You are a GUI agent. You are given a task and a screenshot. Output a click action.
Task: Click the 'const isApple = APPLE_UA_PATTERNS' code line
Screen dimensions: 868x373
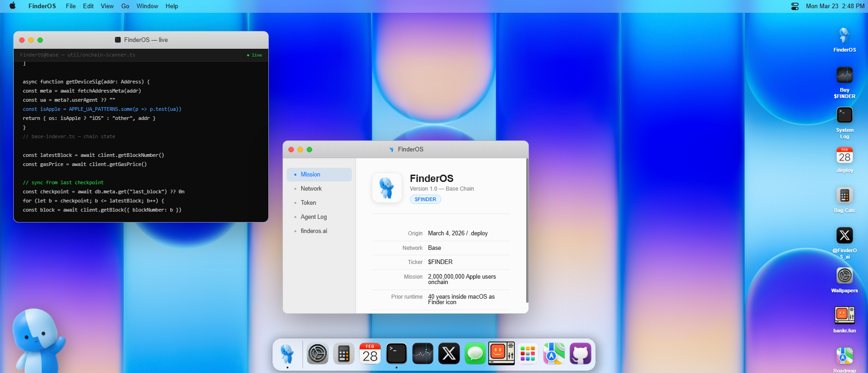pos(102,109)
